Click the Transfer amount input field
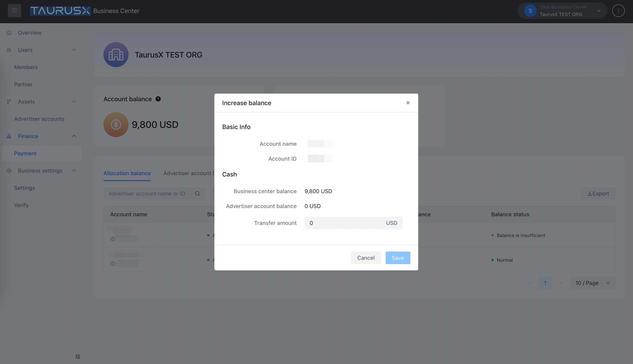The width and height of the screenshot is (633, 364). point(353,223)
